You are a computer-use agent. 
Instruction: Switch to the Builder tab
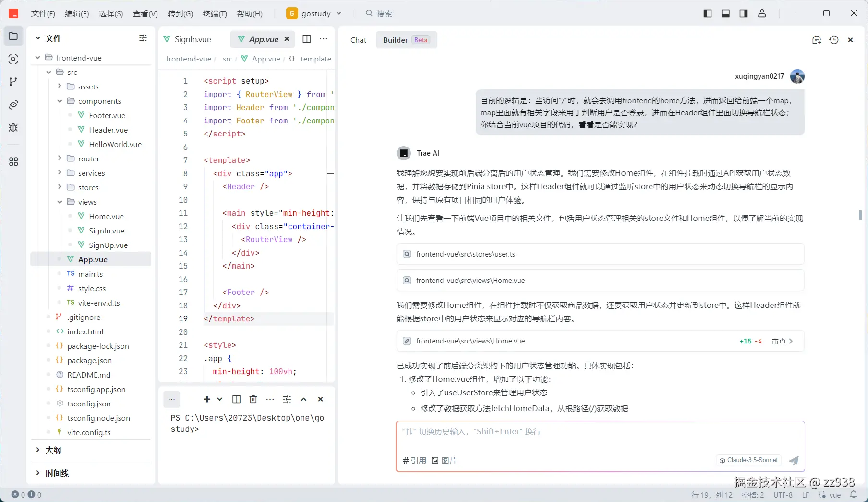[x=406, y=40]
